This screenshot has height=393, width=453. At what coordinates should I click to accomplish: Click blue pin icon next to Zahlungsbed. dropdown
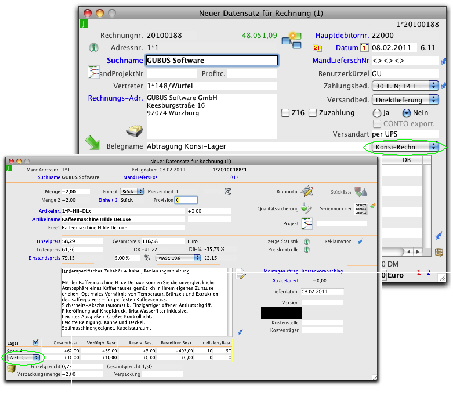[443, 86]
